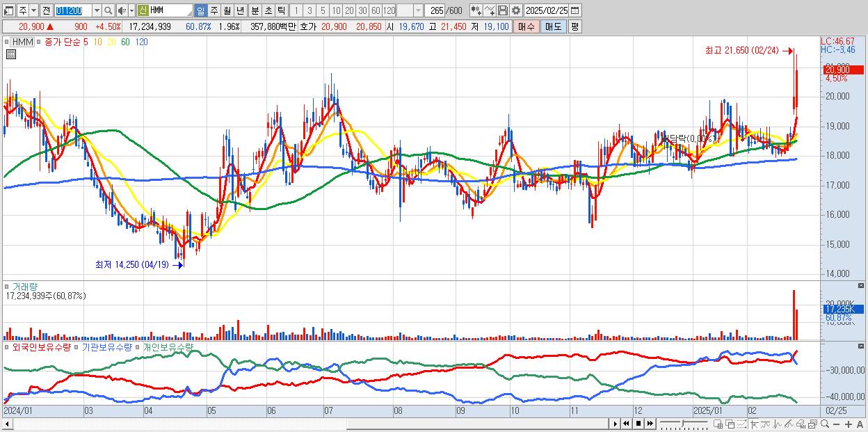Click the dotted chart region icon at bottom

coord(741,424)
